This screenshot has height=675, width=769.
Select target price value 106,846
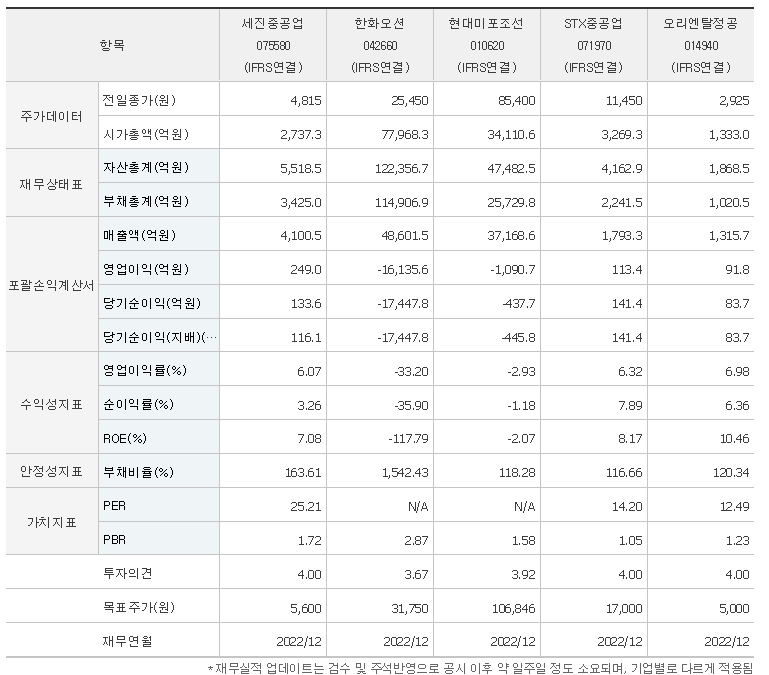[514, 608]
